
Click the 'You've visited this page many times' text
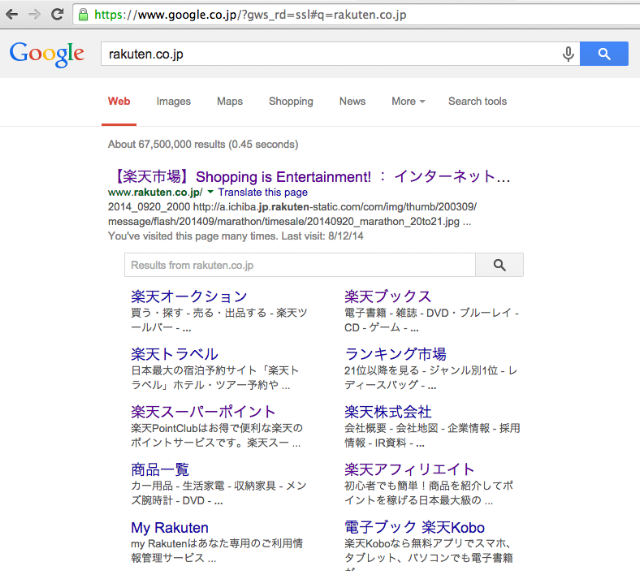tap(236, 236)
